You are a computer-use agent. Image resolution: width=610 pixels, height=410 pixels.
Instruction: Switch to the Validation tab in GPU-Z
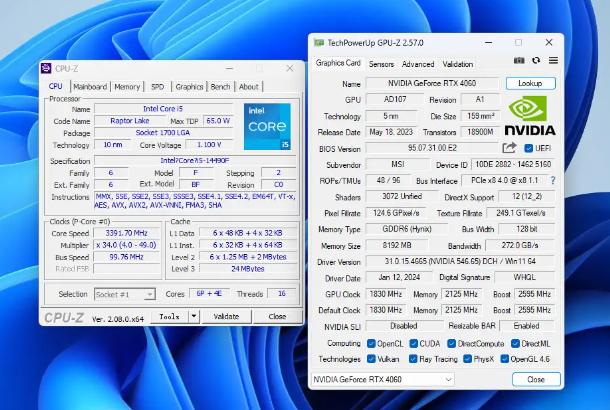pos(458,64)
